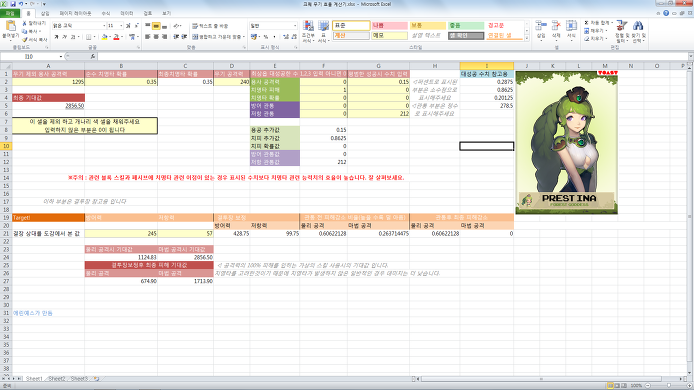This screenshot has height=390, width=694.
Task: Decrease decimal places icon
Action: coord(294,37)
